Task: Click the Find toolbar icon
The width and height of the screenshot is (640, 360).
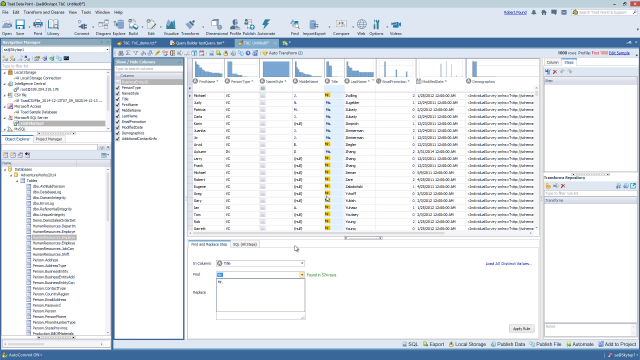Action: point(295,27)
